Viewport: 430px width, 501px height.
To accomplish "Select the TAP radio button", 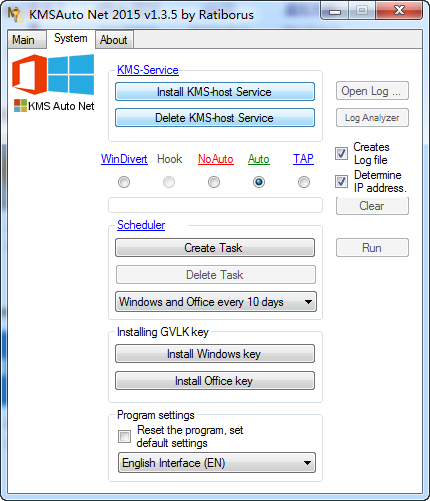I will [304, 182].
